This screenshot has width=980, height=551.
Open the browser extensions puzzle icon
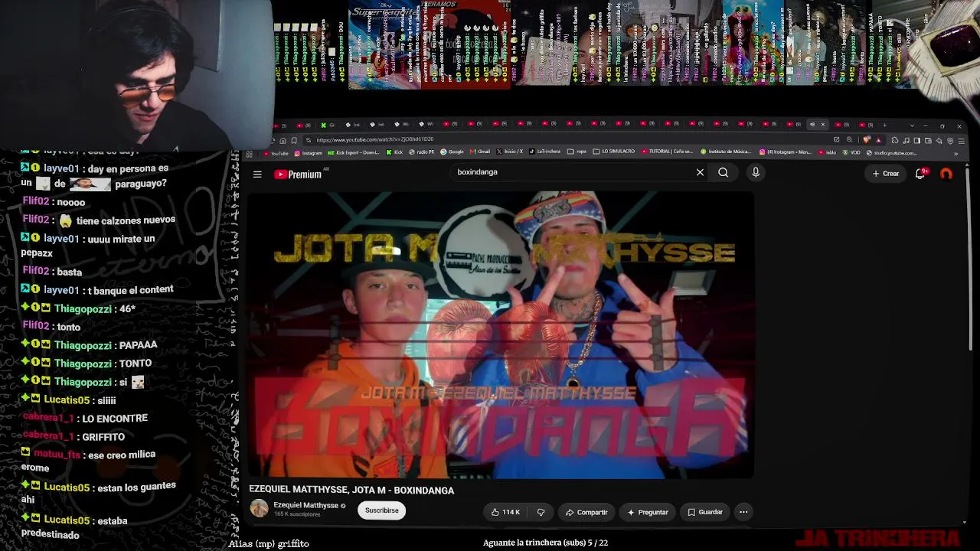tap(894, 140)
